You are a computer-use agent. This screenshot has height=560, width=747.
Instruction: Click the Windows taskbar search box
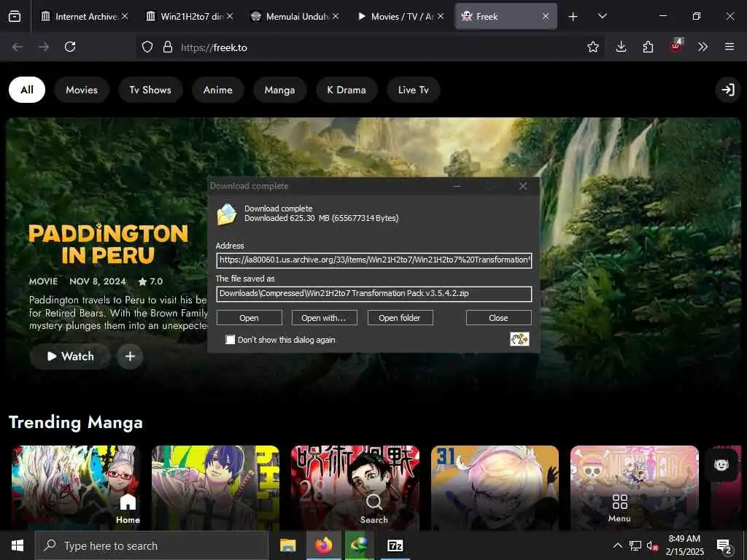[x=152, y=545]
